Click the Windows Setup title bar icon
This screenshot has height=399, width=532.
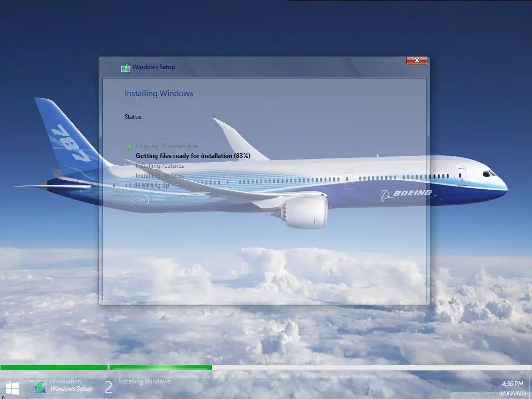point(126,67)
